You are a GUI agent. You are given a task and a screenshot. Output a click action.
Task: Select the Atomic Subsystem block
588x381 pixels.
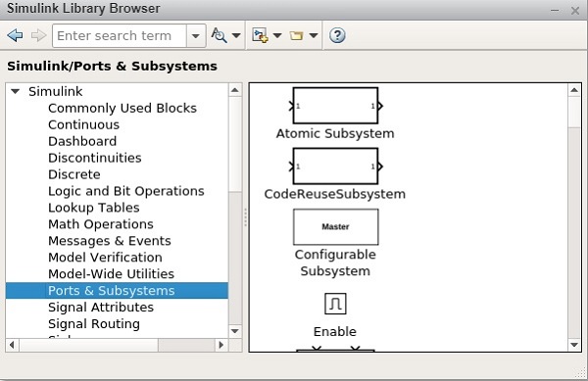(335, 106)
